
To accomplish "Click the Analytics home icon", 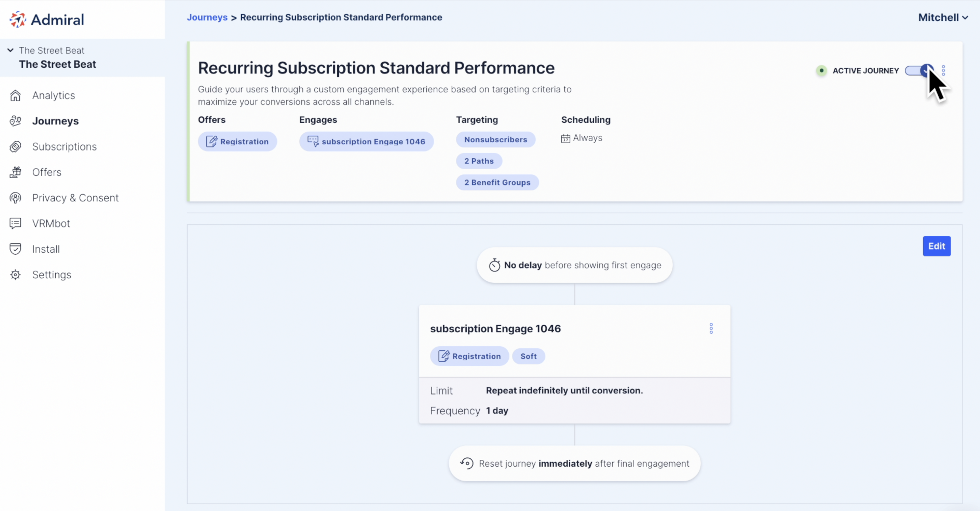I will click(x=15, y=95).
